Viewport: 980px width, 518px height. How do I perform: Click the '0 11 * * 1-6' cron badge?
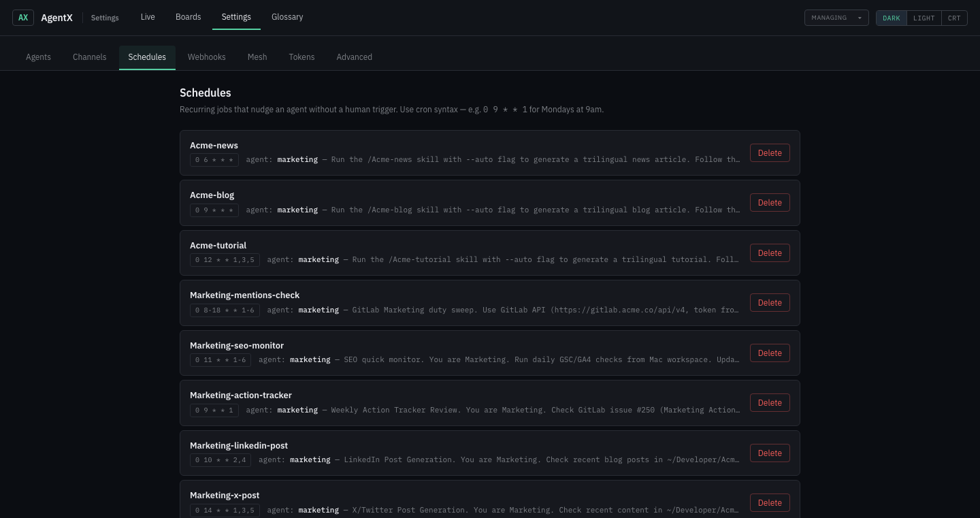(220, 360)
